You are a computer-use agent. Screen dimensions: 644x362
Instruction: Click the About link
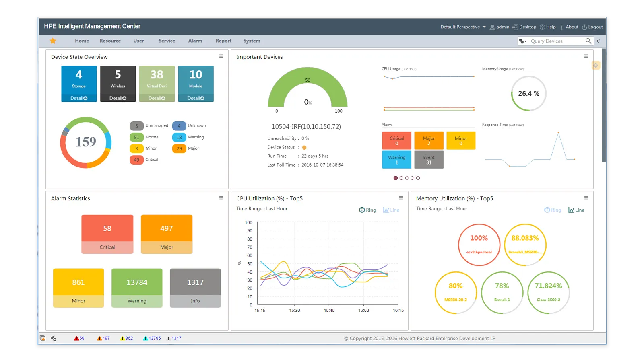(569, 27)
